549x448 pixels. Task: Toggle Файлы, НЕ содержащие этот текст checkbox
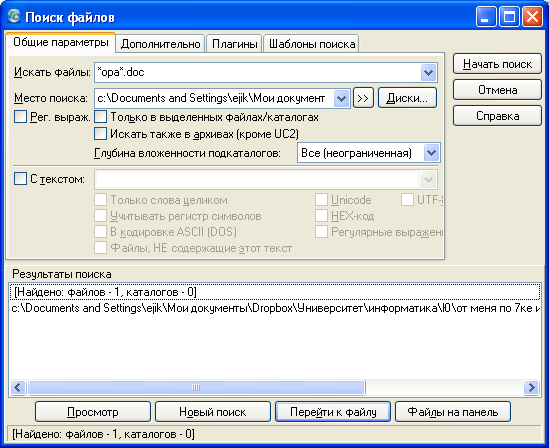tap(100, 248)
